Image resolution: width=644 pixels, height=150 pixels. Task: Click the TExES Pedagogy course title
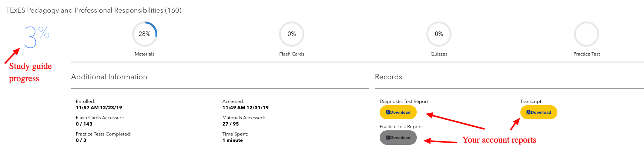click(x=94, y=10)
